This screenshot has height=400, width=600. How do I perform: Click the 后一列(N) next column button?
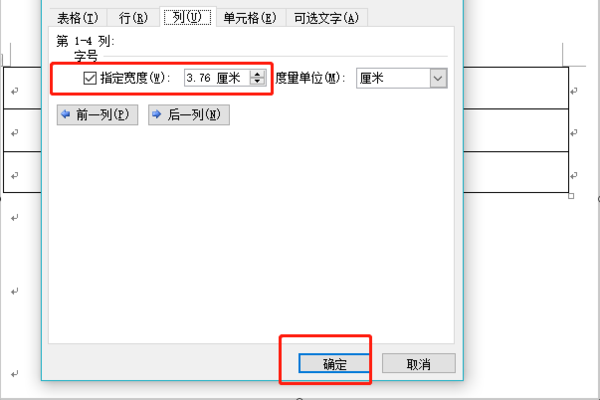point(189,115)
